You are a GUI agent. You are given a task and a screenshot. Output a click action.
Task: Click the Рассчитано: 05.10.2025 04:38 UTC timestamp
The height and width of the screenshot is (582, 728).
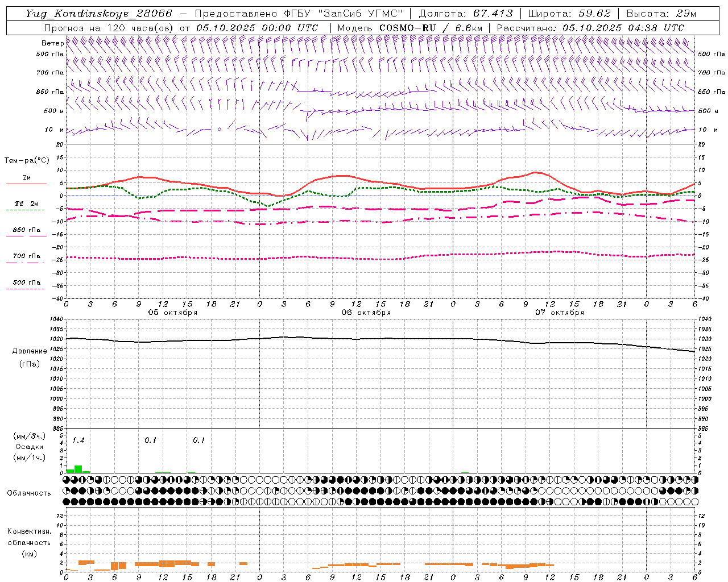point(590,28)
